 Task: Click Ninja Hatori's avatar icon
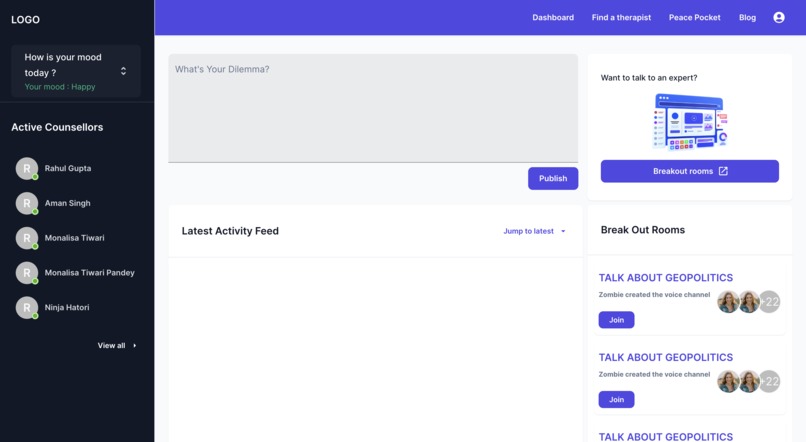click(x=27, y=308)
